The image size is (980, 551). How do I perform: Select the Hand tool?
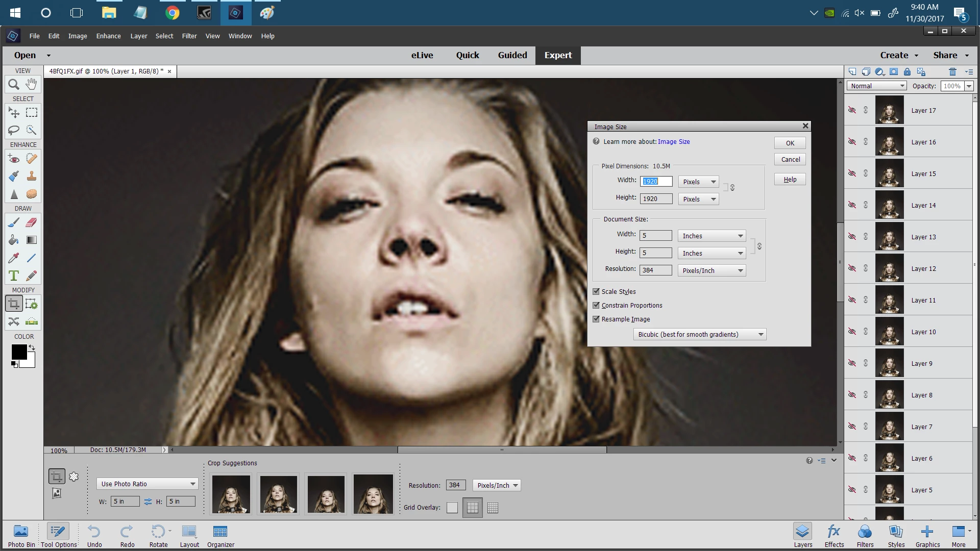(x=32, y=84)
